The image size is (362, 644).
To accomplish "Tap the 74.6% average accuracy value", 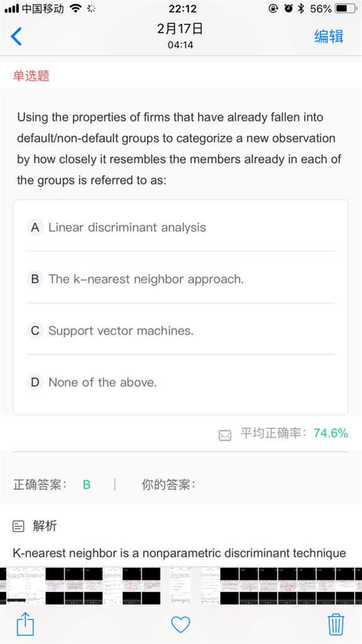I will (x=331, y=433).
